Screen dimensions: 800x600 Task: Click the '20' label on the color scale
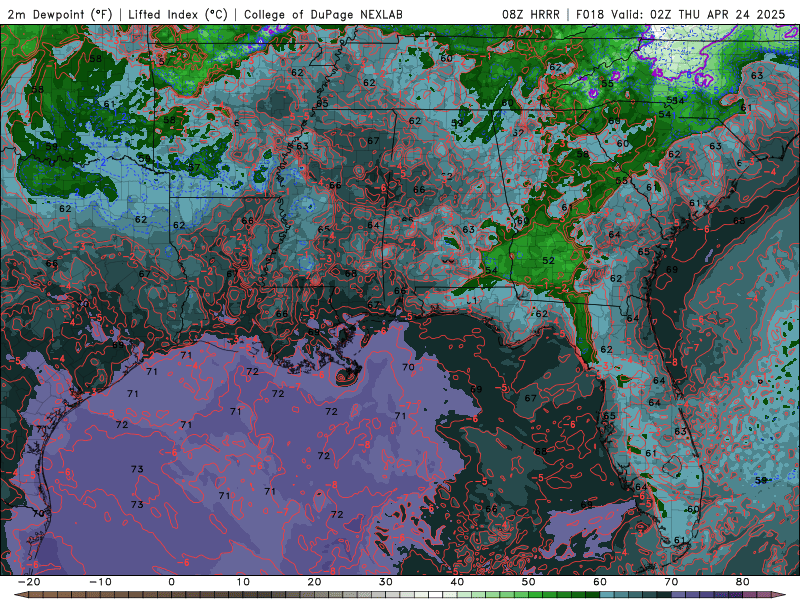click(x=314, y=582)
